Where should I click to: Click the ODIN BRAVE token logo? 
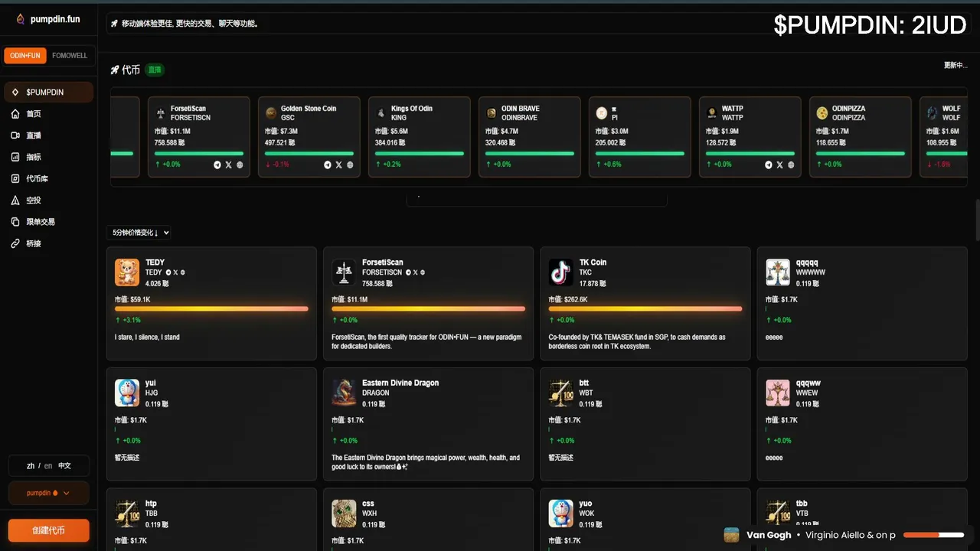[492, 112]
